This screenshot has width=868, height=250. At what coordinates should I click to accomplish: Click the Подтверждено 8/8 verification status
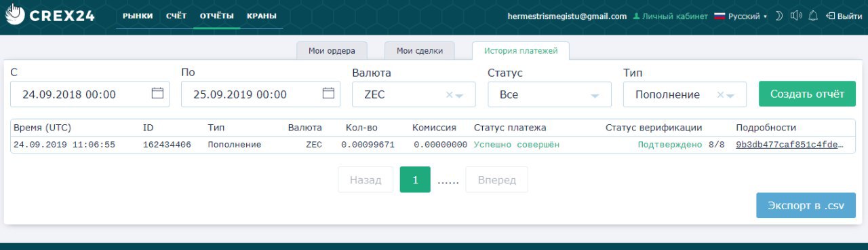pyautogui.click(x=681, y=145)
